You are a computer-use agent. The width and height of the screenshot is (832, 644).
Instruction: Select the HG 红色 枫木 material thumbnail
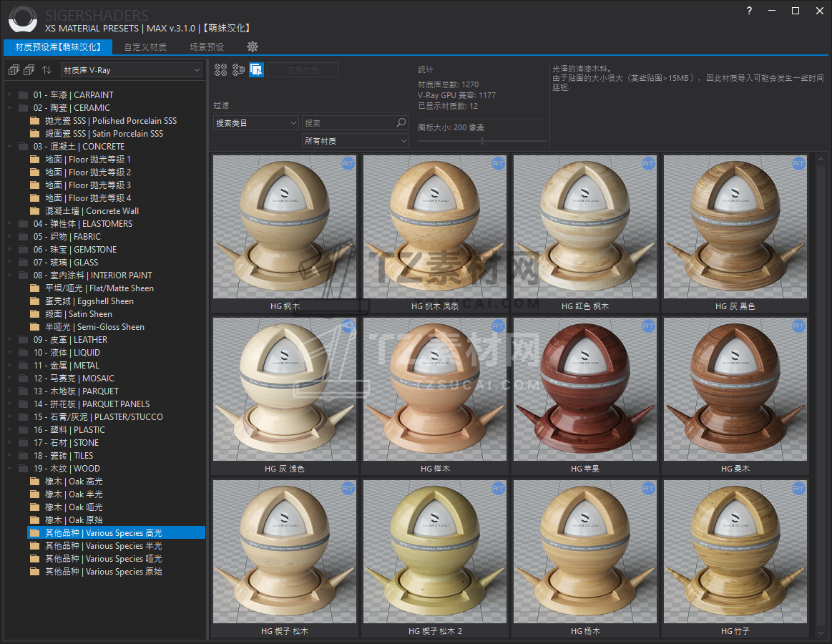[584, 227]
